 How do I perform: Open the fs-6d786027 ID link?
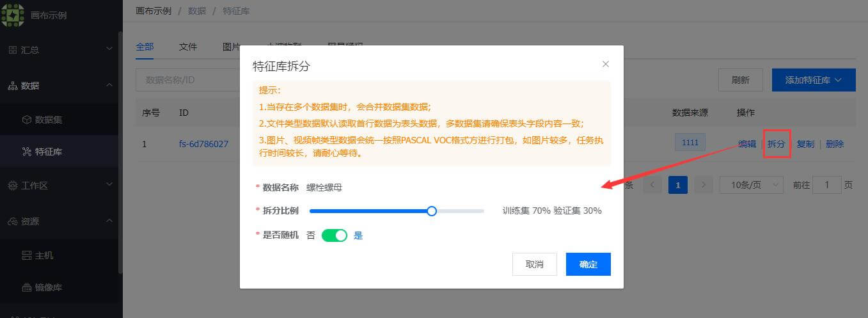coord(204,144)
